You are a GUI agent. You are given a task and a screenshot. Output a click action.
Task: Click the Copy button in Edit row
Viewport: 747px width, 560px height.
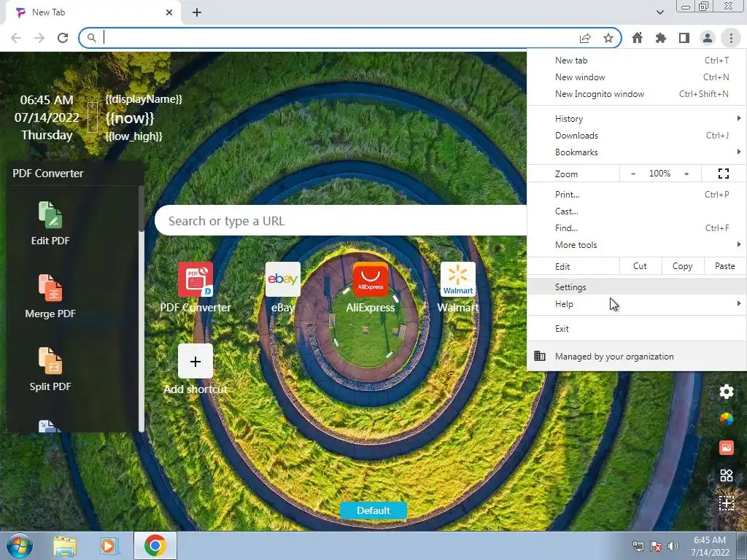[x=682, y=266]
